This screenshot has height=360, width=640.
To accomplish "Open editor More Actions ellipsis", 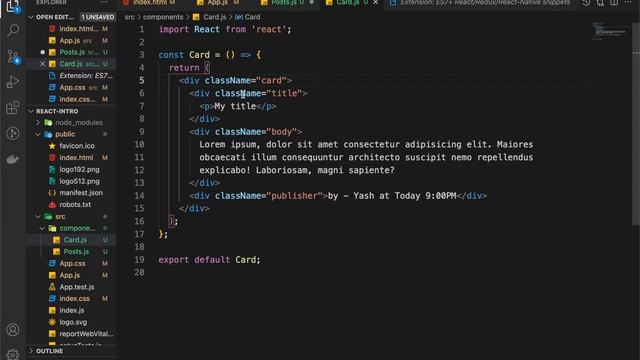I will click(628, 3).
